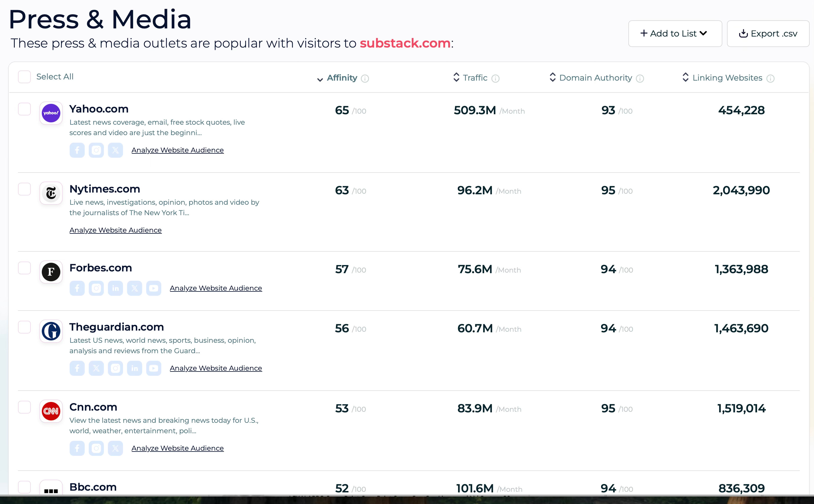The width and height of the screenshot is (814, 504).
Task: Analyze Website Audience for Yahoo.com
Action: (x=178, y=150)
